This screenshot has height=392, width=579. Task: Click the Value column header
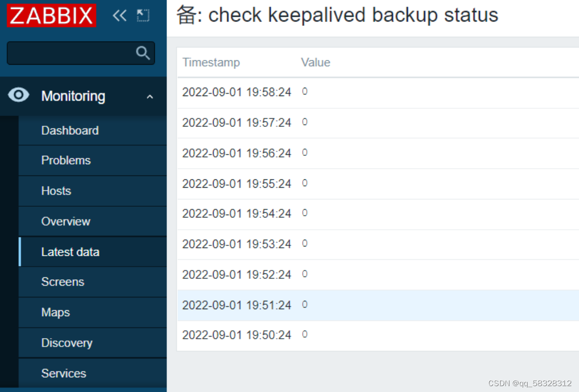coord(315,62)
